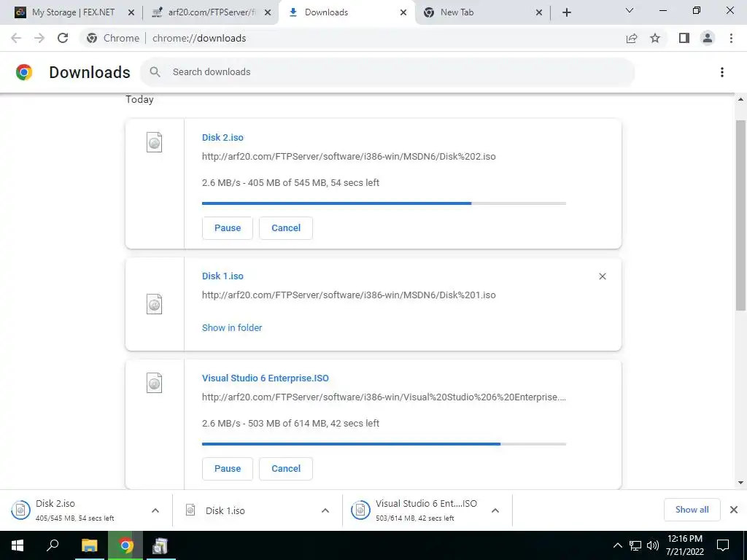Close the arf20.com FTPServer tab
Image resolution: width=747 pixels, height=560 pixels.
point(268,12)
